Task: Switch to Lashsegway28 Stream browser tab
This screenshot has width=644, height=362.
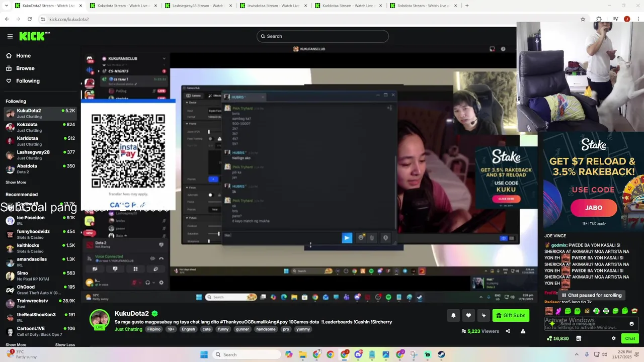Action: (198, 6)
